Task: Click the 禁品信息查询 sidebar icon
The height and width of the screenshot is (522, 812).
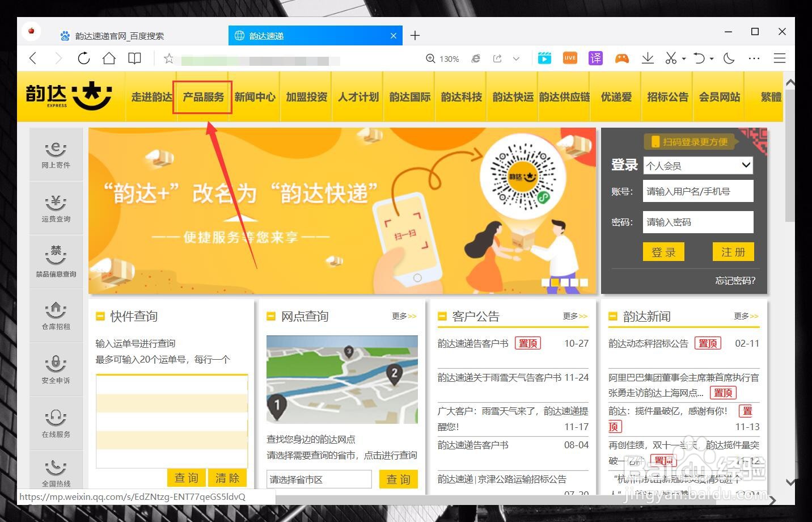Action: [56, 262]
